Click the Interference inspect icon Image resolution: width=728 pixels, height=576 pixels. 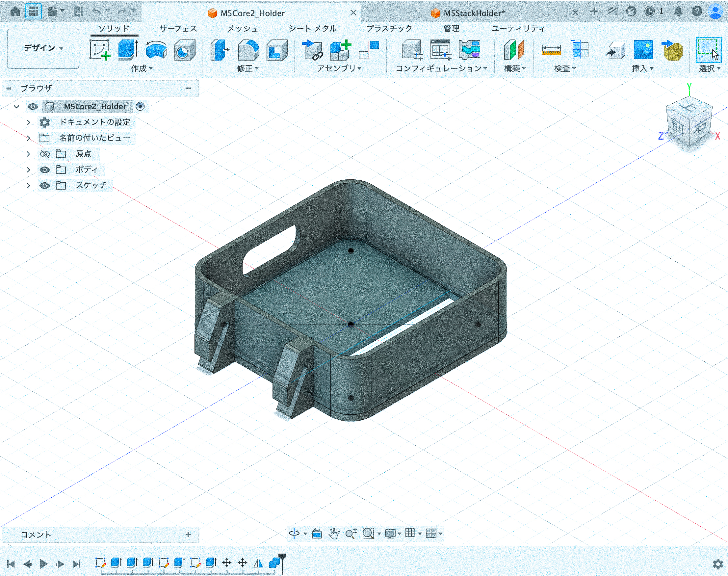pyautogui.click(x=580, y=50)
